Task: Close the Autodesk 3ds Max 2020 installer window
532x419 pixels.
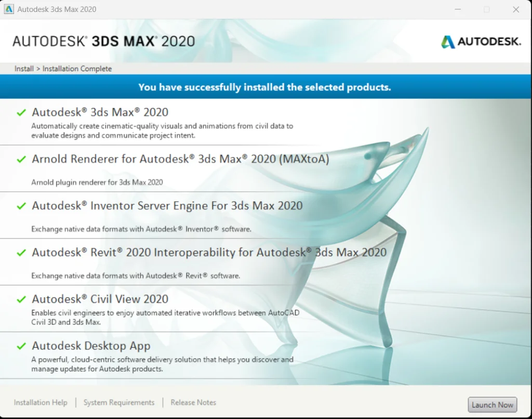Action: point(516,9)
